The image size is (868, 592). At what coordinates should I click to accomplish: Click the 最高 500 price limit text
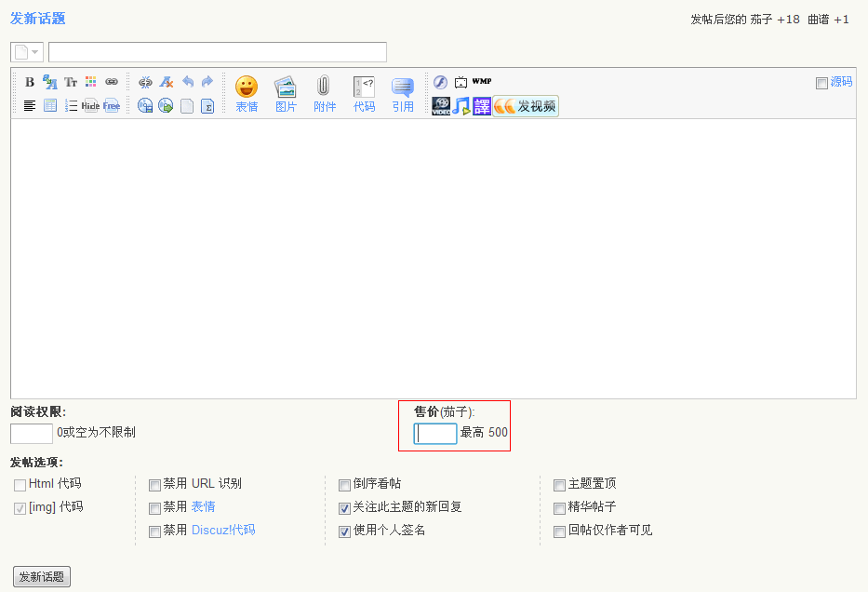[484, 433]
